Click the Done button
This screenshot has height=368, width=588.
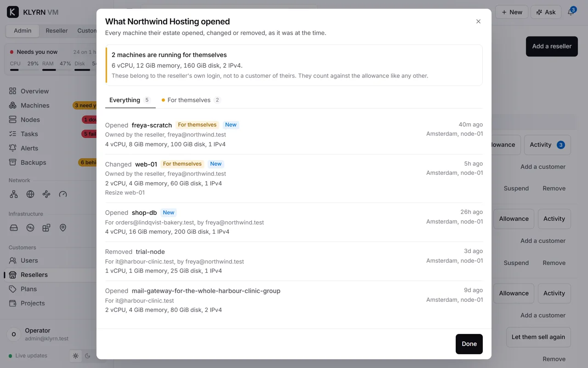tap(469, 344)
